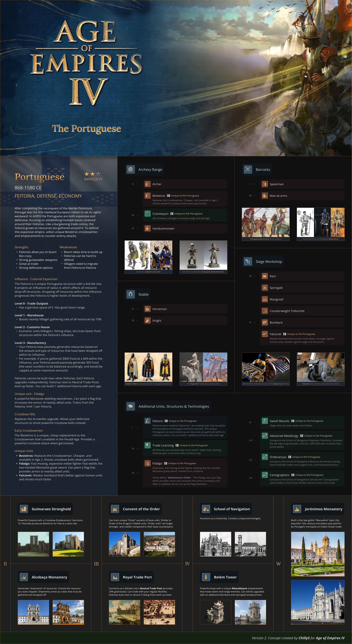352x644 pixels.
Task: Click the Archer unit icon
Action: coord(147,184)
